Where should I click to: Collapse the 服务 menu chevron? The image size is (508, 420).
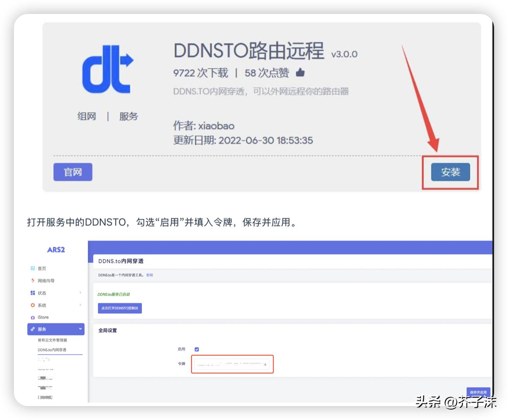pos(80,329)
